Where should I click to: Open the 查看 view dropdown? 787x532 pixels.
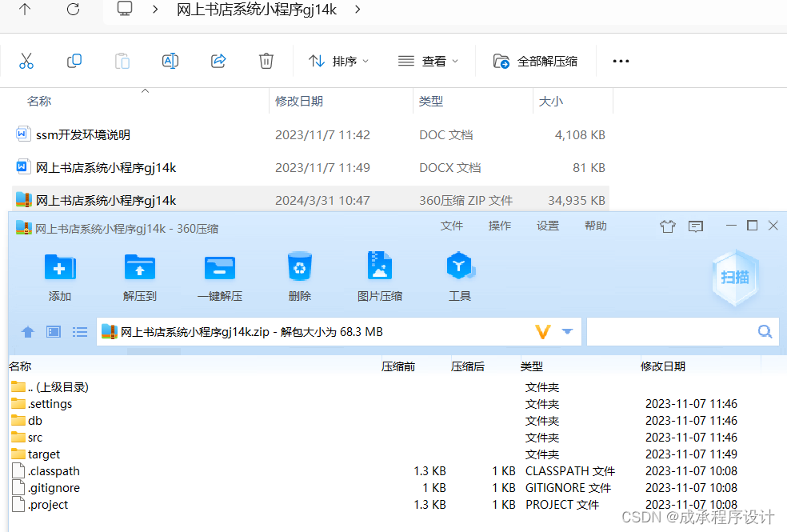pos(428,62)
